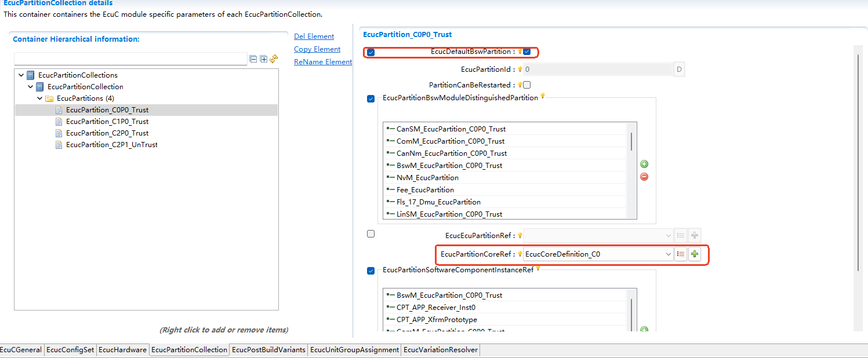Click the tree filter search field
Viewport: 868px width, 358px height.
pos(130,59)
